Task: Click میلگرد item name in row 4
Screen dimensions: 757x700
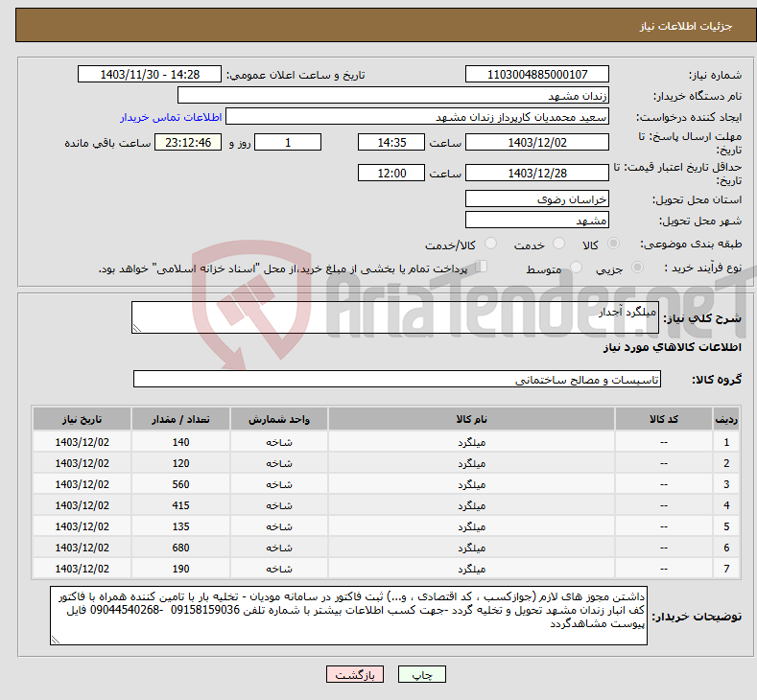Action: click(x=471, y=505)
